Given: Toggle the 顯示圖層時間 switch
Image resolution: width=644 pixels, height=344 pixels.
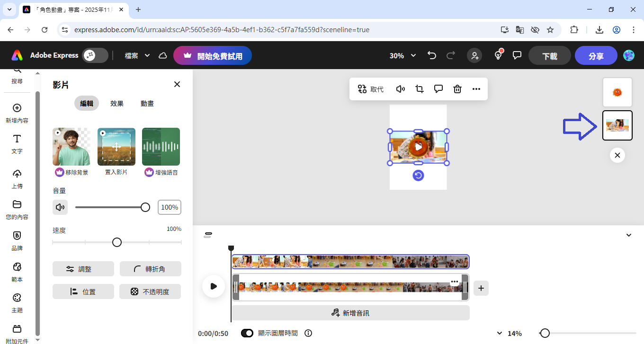Looking at the screenshot, I should [x=247, y=333].
